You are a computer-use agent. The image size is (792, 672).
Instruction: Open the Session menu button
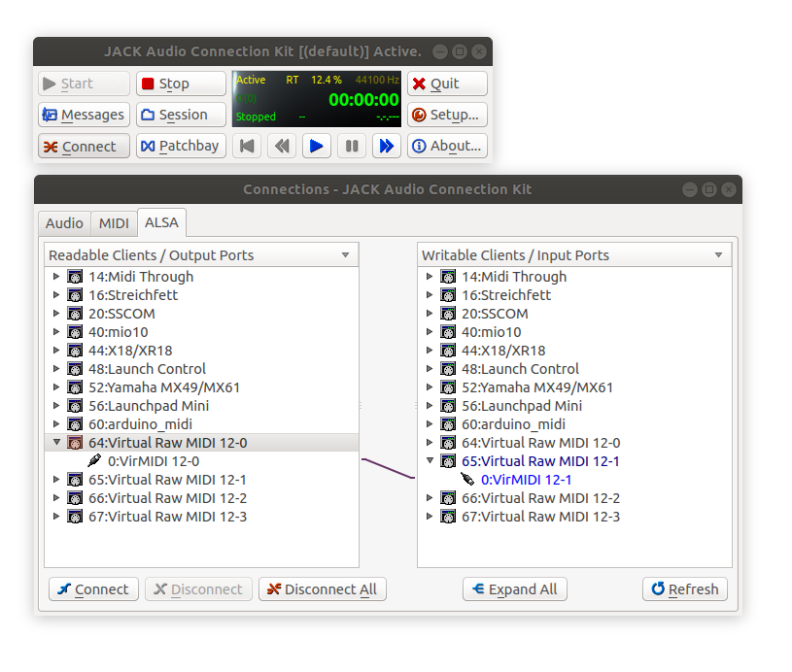pyautogui.click(x=181, y=115)
